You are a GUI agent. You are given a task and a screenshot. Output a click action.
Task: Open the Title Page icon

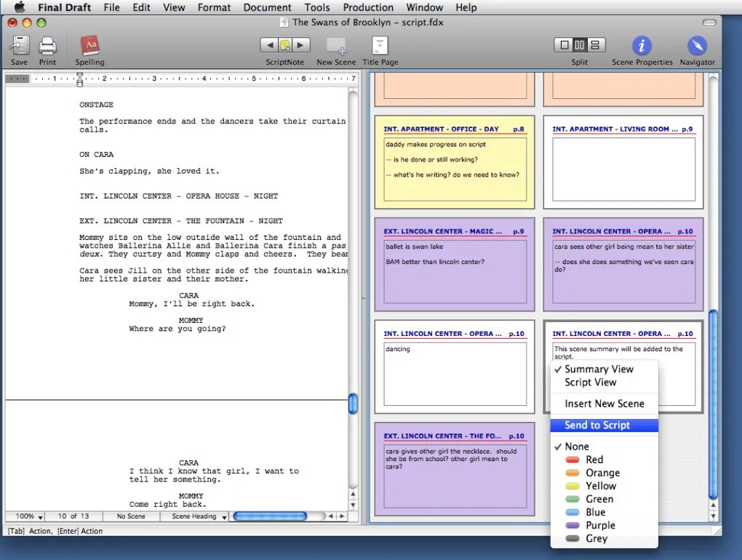(x=380, y=45)
